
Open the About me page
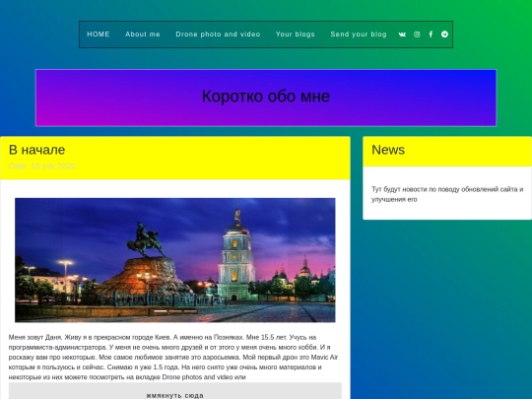pos(143,34)
